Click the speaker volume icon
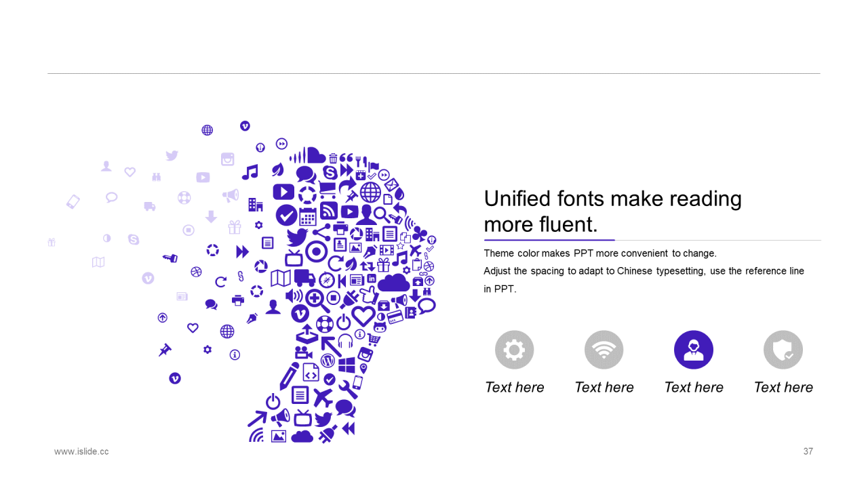 tap(294, 296)
